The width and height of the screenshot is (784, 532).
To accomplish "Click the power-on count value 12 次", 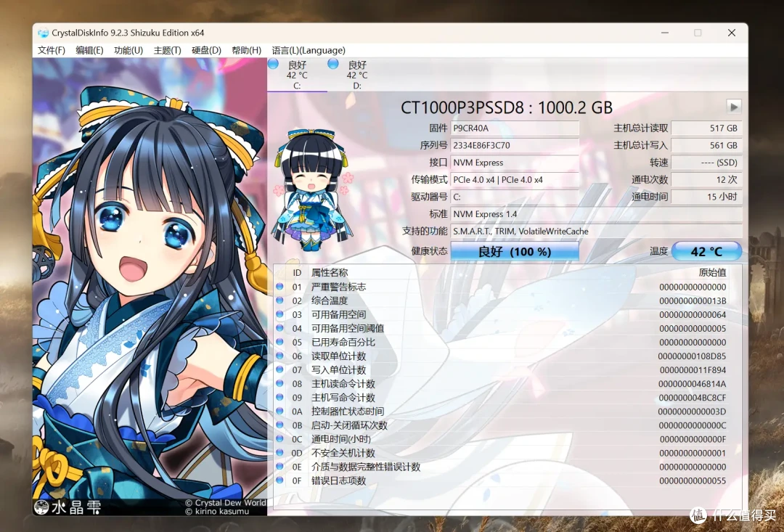I will click(x=706, y=179).
